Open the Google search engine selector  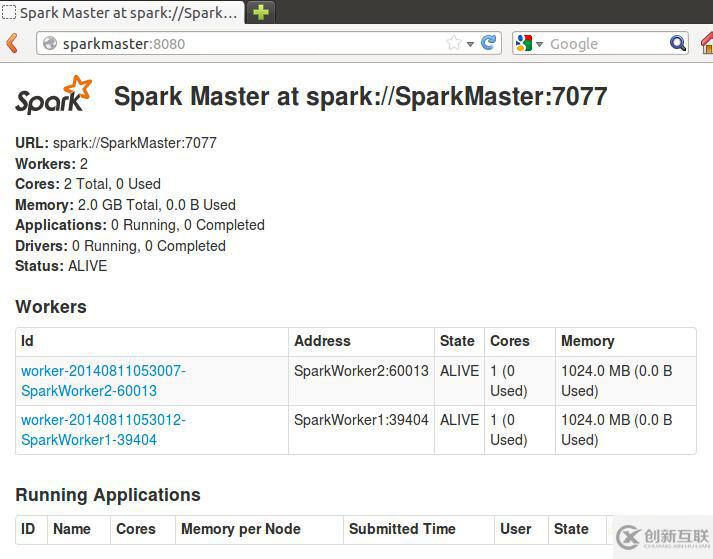tap(529, 44)
